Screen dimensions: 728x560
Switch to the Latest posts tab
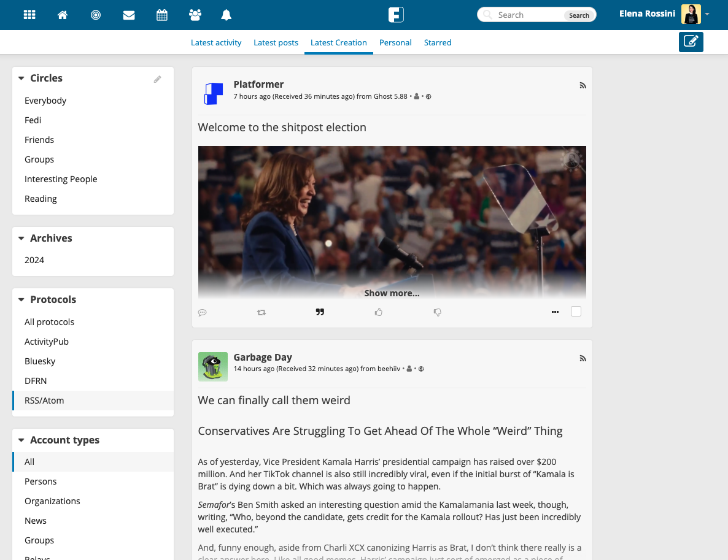pyautogui.click(x=276, y=42)
